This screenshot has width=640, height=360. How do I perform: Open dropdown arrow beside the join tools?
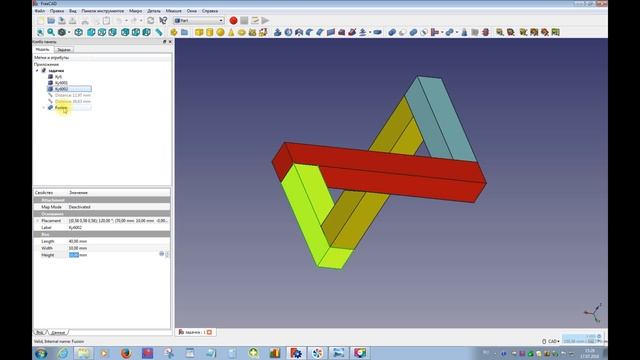click(442, 33)
